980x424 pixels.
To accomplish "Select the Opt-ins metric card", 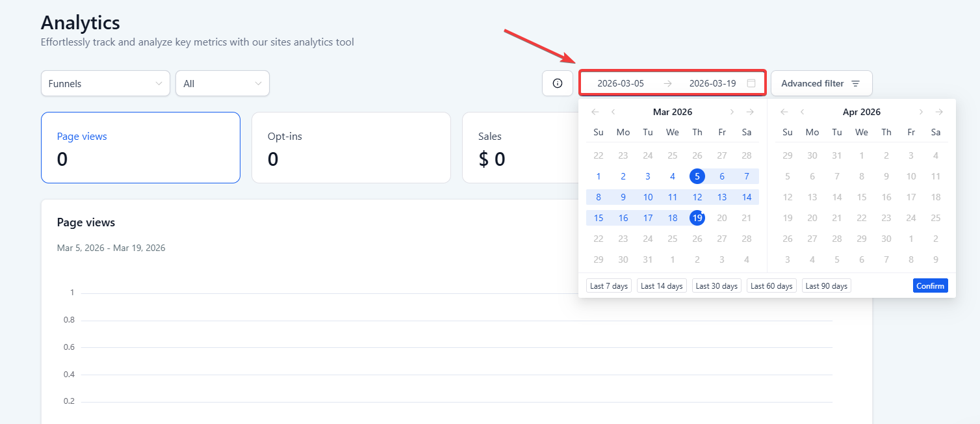I will click(x=351, y=148).
